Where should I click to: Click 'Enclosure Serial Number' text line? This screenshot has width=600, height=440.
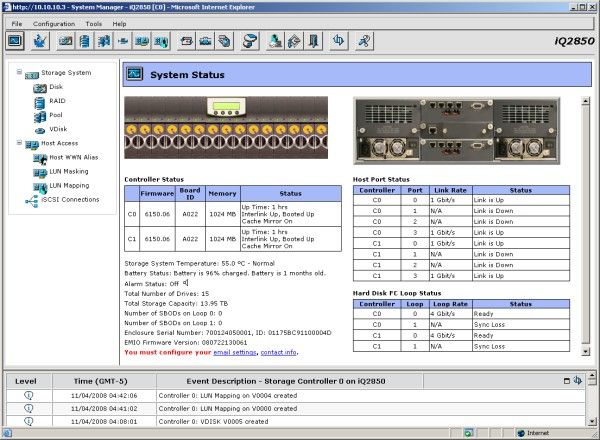(x=228, y=332)
